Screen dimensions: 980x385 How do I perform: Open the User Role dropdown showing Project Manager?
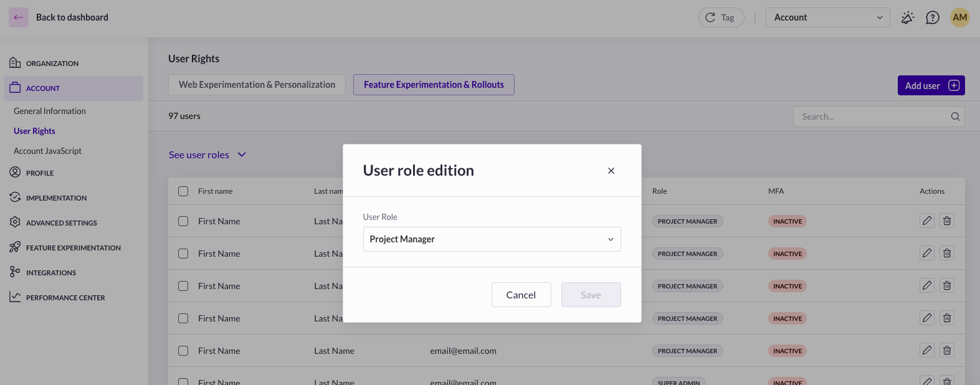(x=492, y=239)
